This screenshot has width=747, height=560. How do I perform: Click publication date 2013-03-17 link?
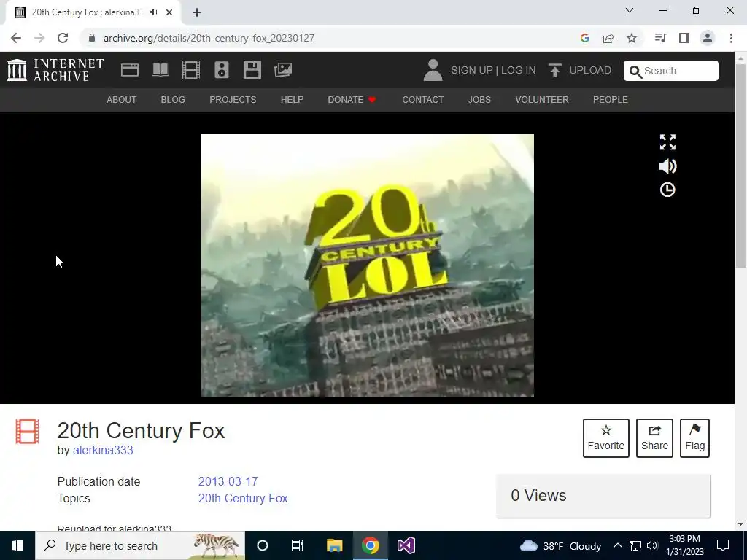228,481
